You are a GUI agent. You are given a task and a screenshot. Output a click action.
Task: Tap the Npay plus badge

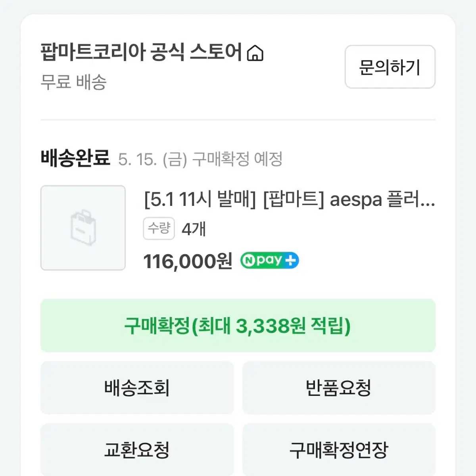269,261
